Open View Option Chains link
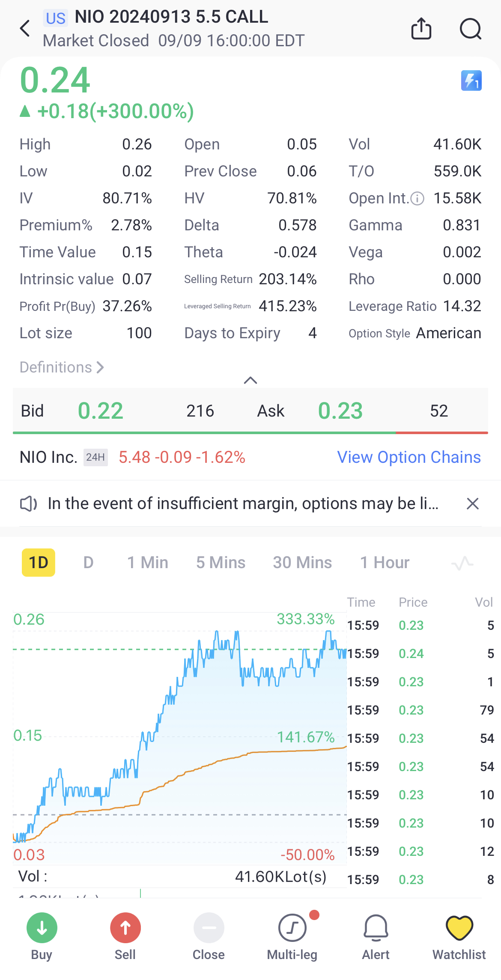The image size is (501, 980). (x=409, y=457)
